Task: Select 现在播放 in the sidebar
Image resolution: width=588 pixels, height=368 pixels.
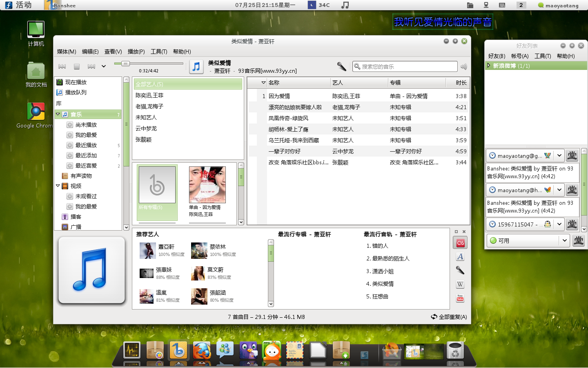Action: pyautogui.click(x=88, y=82)
